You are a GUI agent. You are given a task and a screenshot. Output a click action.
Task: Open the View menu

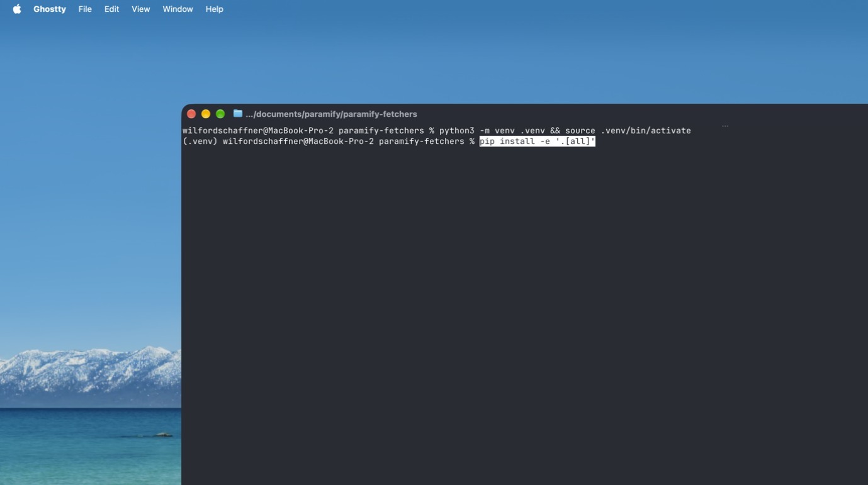tap(140, 9)
